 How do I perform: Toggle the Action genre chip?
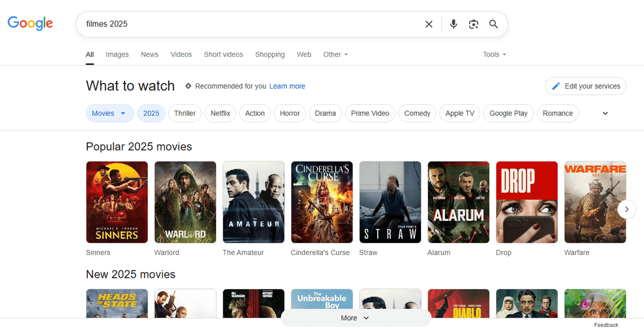[255, 113]
